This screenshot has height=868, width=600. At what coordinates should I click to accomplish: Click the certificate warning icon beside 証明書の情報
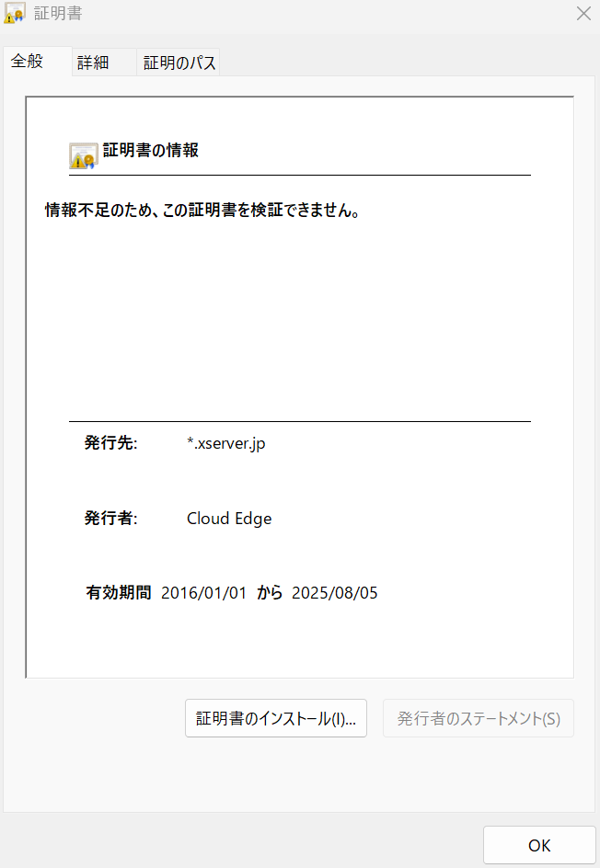pos(83,155)
